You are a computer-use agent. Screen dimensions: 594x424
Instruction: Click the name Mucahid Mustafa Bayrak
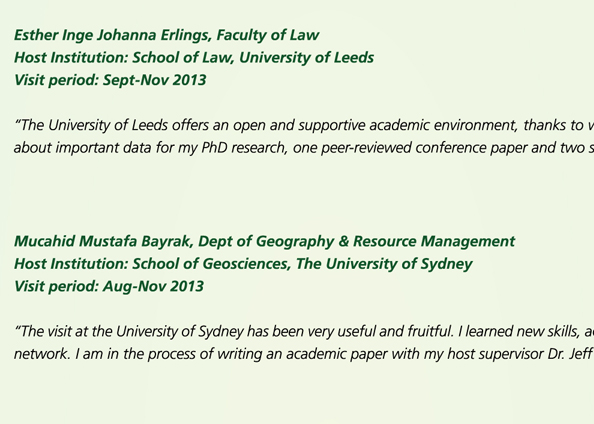pyautogui.click(x=104, y=241)
